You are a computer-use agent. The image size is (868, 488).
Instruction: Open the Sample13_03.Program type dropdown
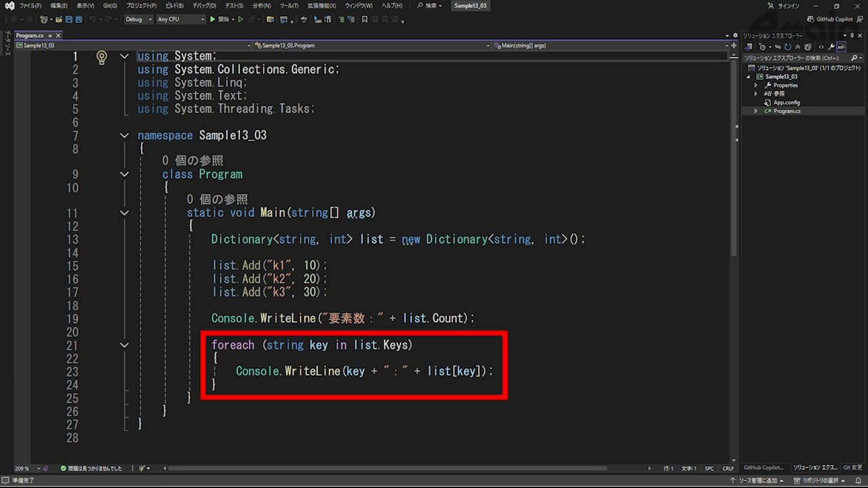pos(372,45)
